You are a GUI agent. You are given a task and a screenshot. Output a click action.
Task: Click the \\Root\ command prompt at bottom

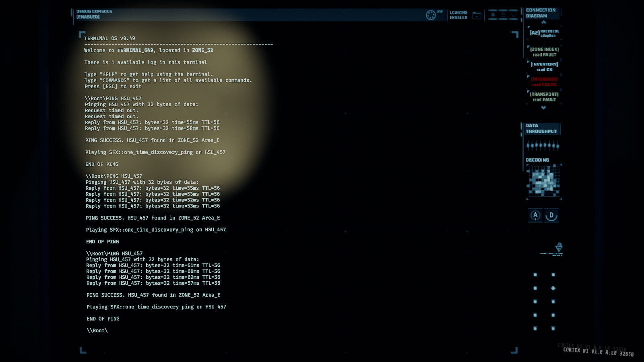97,331
